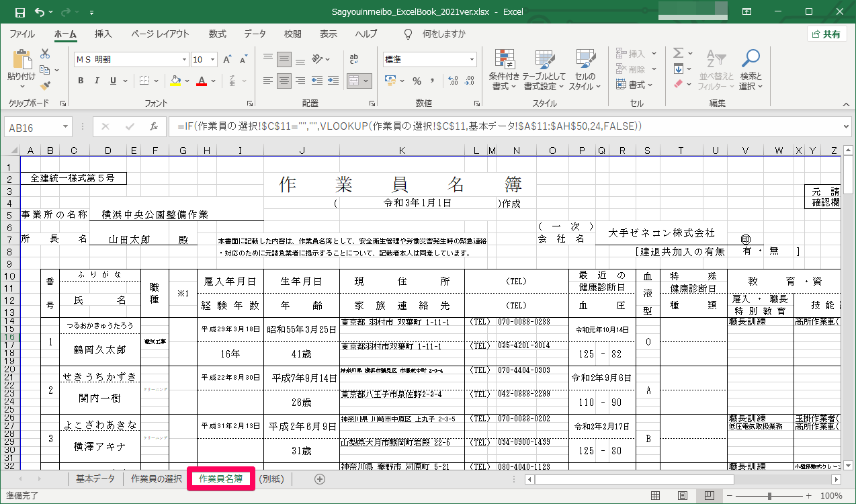This screenshot has width=856, height=504.
Task: Open the fill color dropdown arrow
Action: [x=187, y=81]
